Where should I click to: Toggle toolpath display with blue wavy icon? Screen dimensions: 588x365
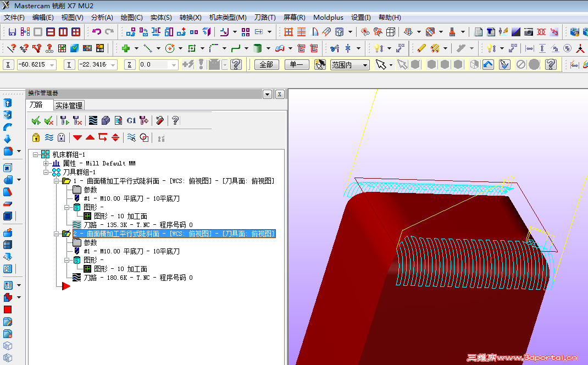[x=49, y=137]
